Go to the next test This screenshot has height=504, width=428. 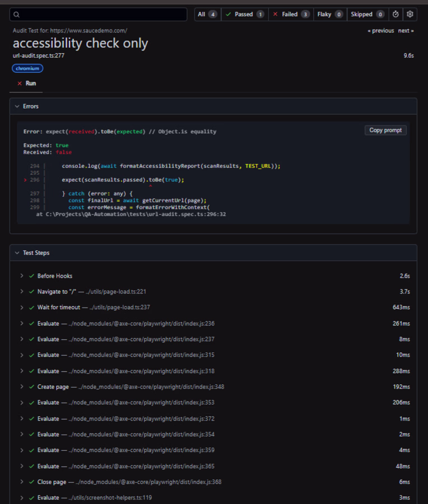[406, 31]
